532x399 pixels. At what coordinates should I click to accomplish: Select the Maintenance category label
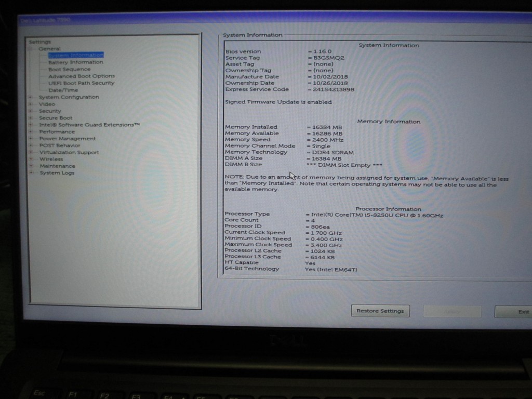pyautogui.click(x=57, y=166)
